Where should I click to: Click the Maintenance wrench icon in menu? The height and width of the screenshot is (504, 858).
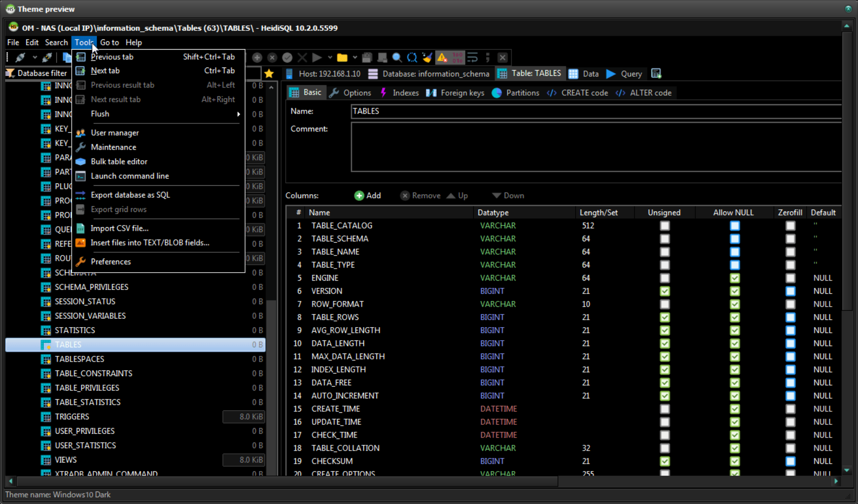click(81, 147)
